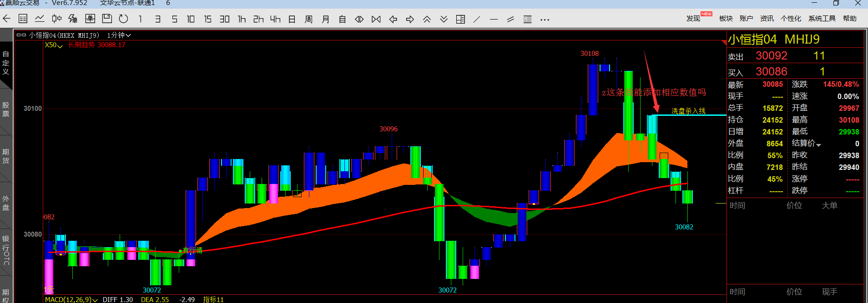Open the 1分钟 period dropdown
Viewport: 868px width, 303px height.
point(119,35)
